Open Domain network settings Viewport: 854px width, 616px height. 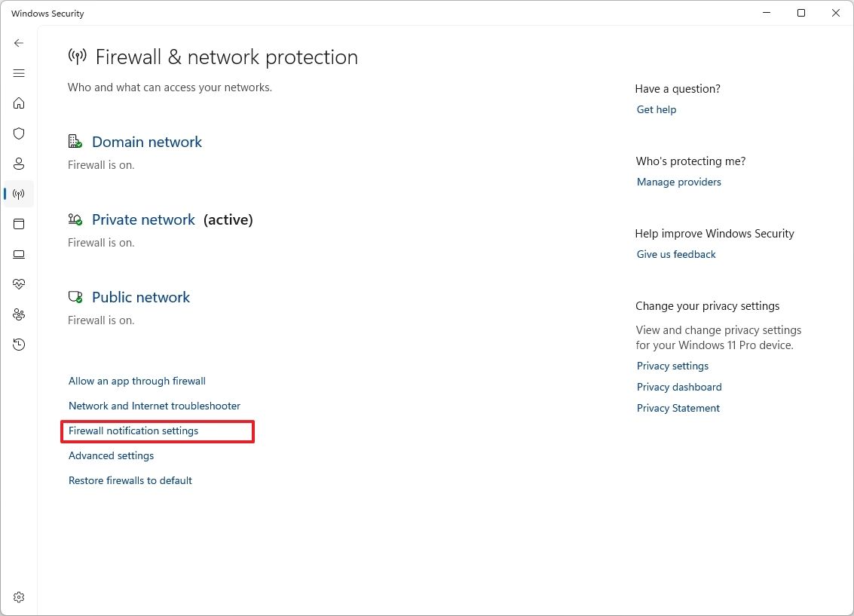(x=146, y=142)
